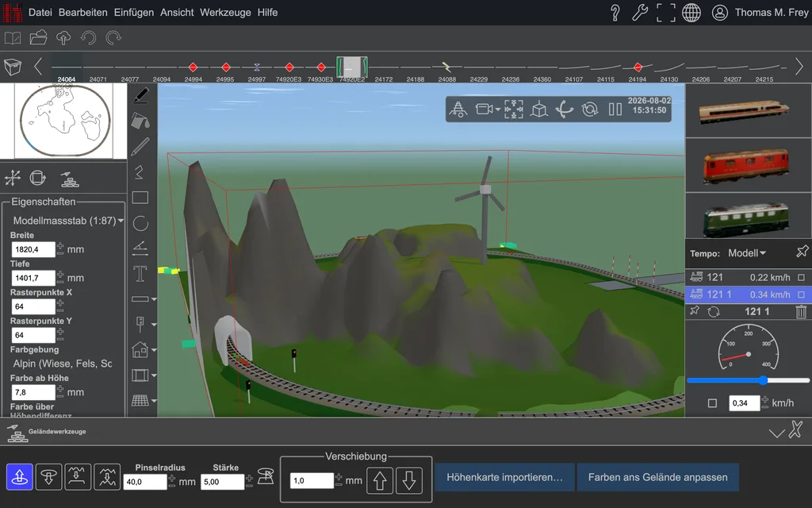The image size is (812, 508).
Task: Select the circle drawing tool
Action: pyautogui.click(x=140, y=223)
